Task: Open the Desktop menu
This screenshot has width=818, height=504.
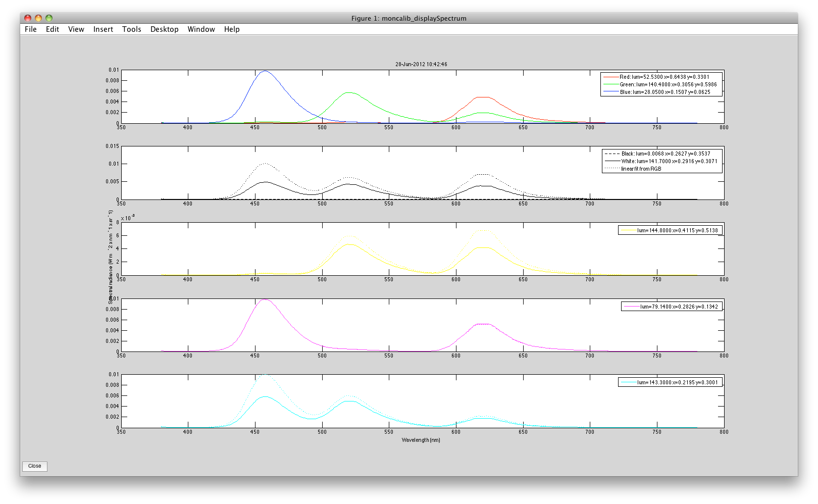Action: click(x=165, y=29)
